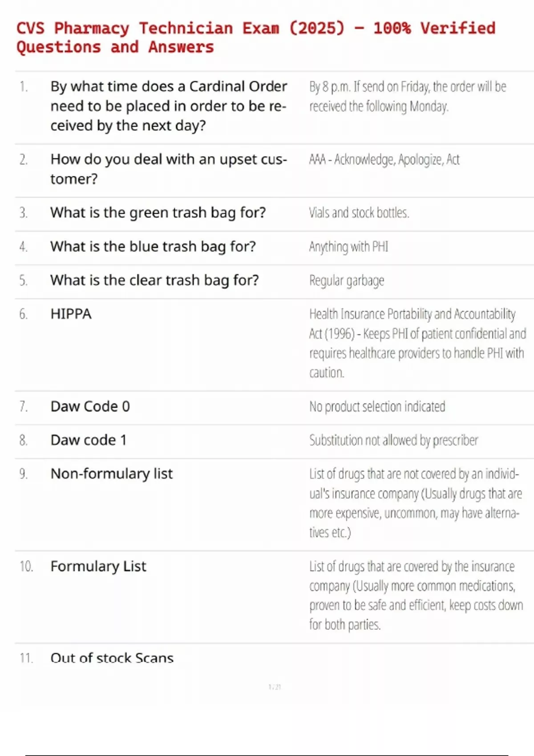Click the 'Anything with PHI' answer
This screenshot has width=534, height=756.
point(348,246)
